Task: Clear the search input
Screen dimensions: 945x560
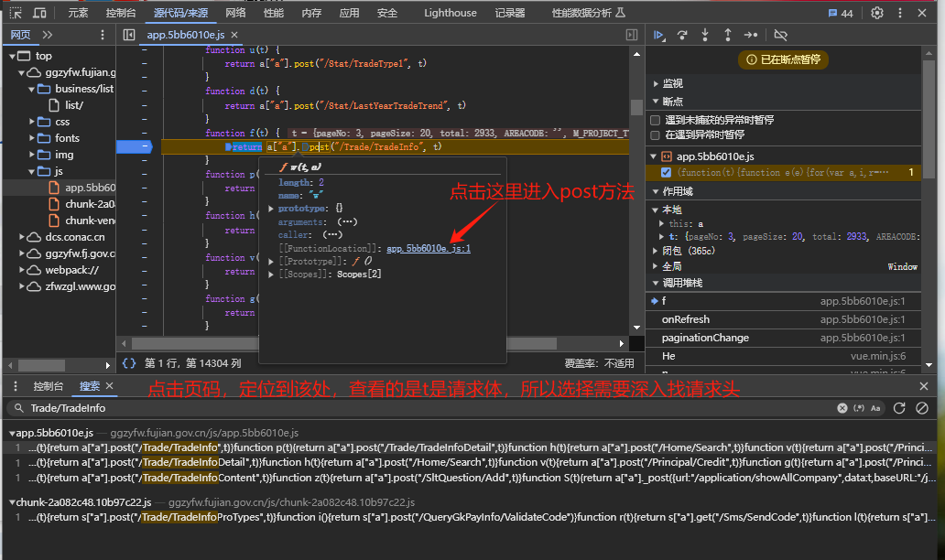Action: 842,408
